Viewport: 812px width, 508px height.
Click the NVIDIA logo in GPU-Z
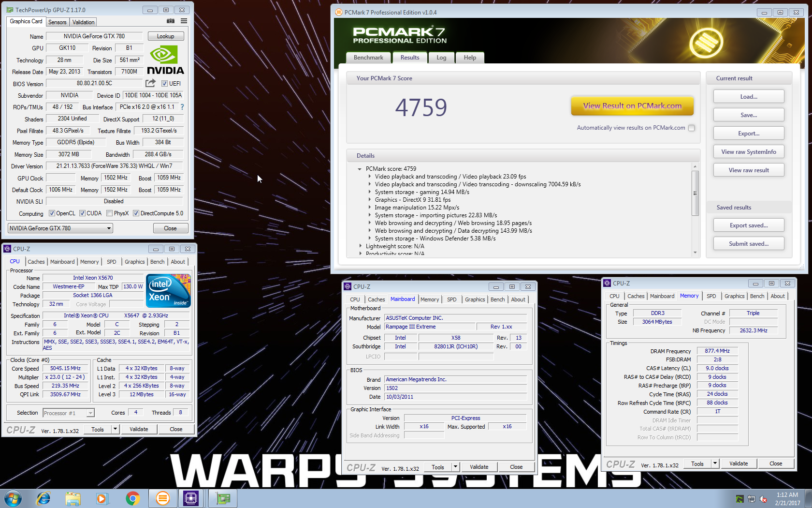click(165, 60)
